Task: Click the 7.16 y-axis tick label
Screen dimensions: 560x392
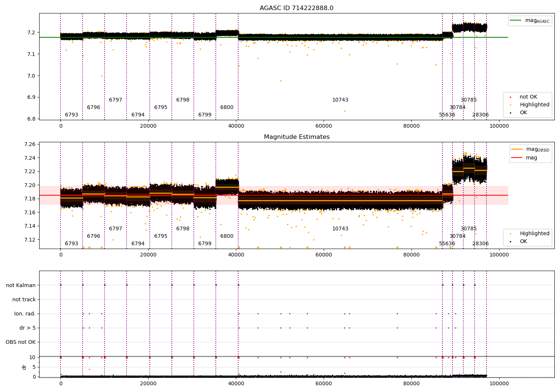Action: (x=30, y=213)
